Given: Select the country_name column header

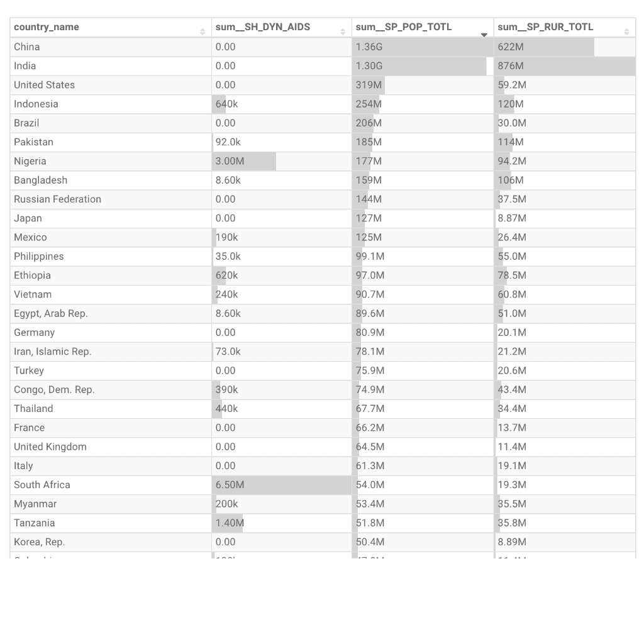Looking at the screenshot, I should pos(111,28).
